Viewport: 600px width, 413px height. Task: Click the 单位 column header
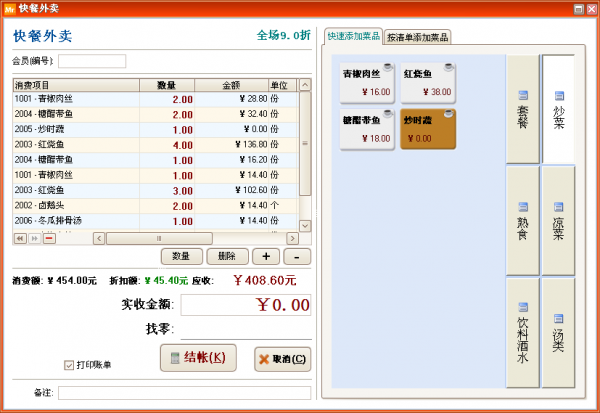click(x=282, y=85)
